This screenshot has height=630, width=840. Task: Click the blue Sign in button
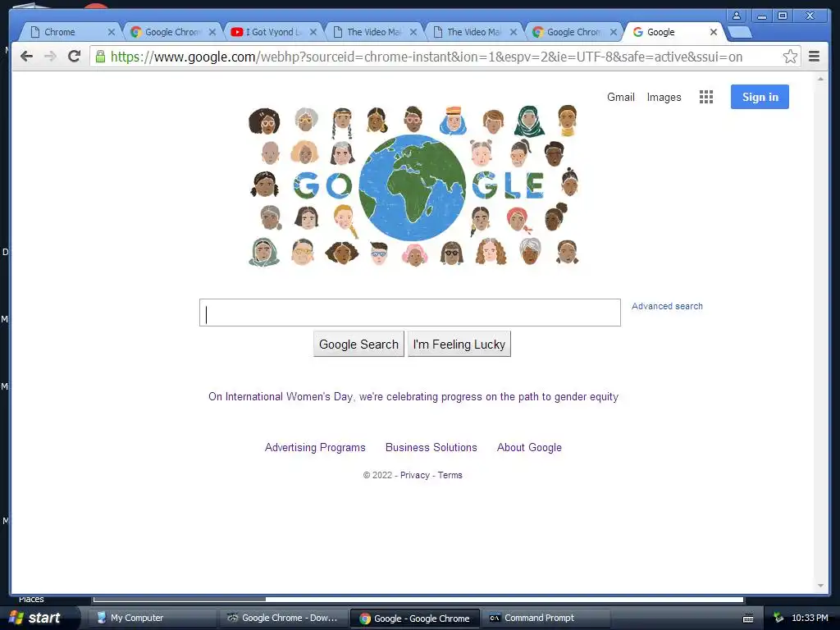click(760, 97)
